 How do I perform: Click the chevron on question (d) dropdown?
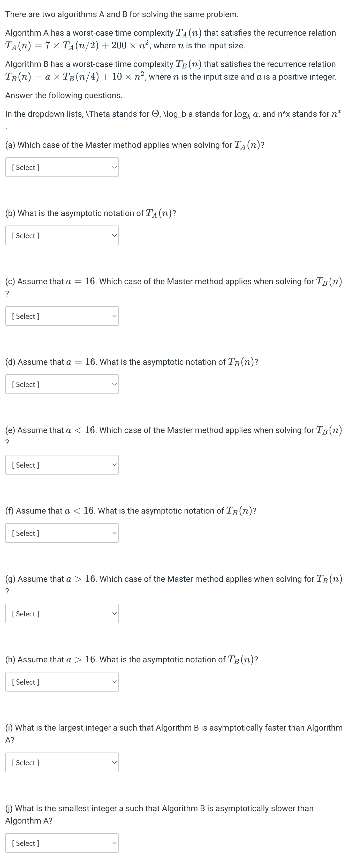pos(115,384)
